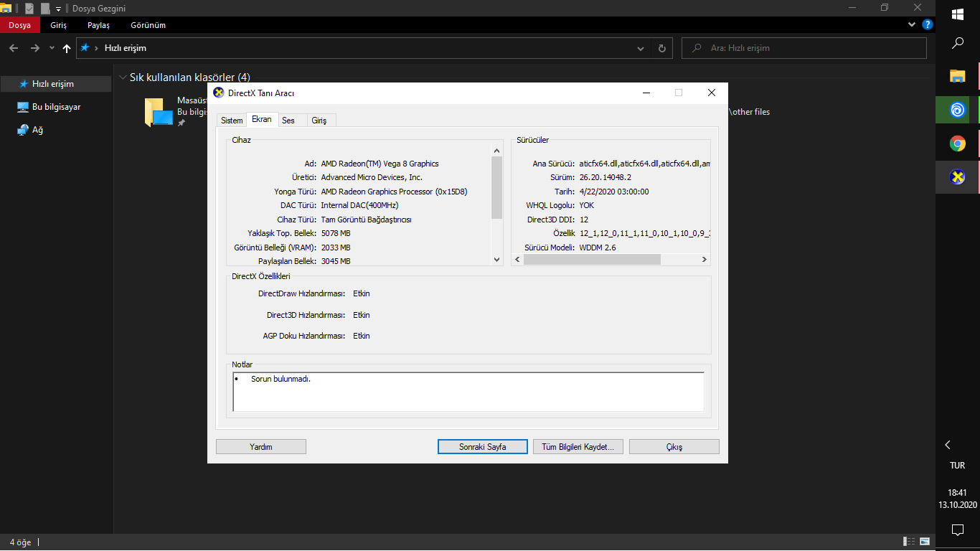Open the Giriş ribbon tab in File Explorer
Screen dimensions: 980x551
tap(58, 25)
